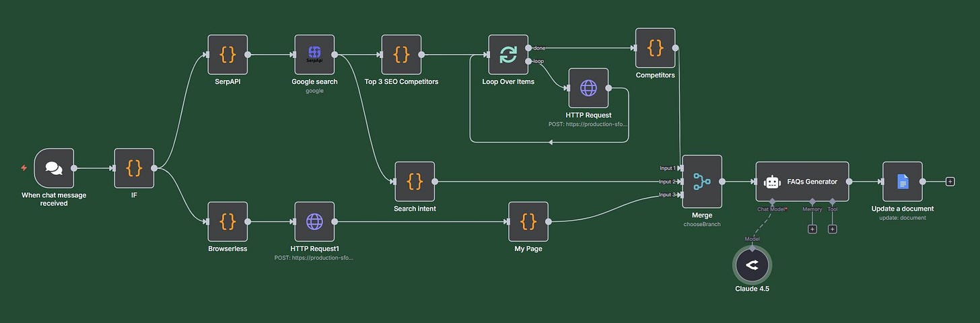The height and width of the screenshot is (323, 980).
Task: Select the Loop Over Items node
Action: click(x=508, y=55)
